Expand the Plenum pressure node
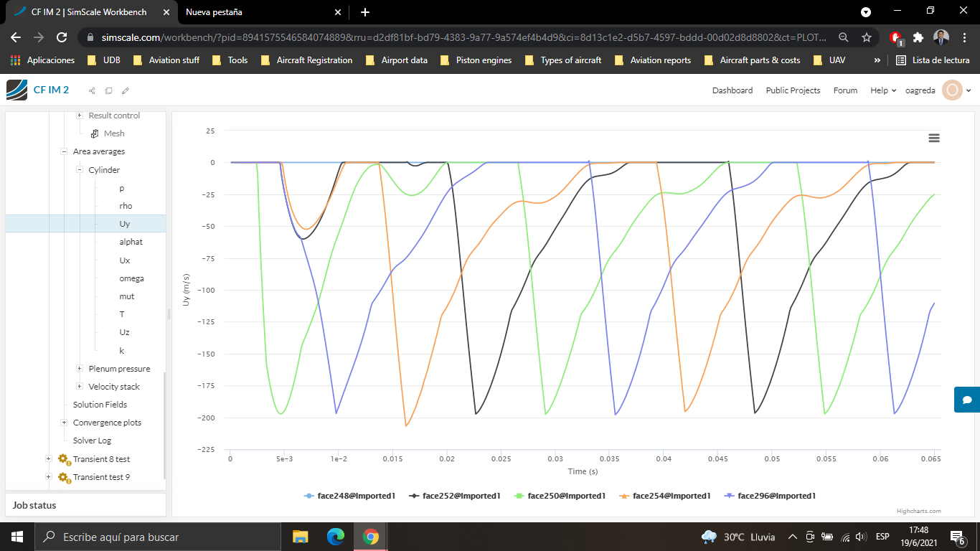The height and width of the screenshot is (551, 980). click(80, 369)
